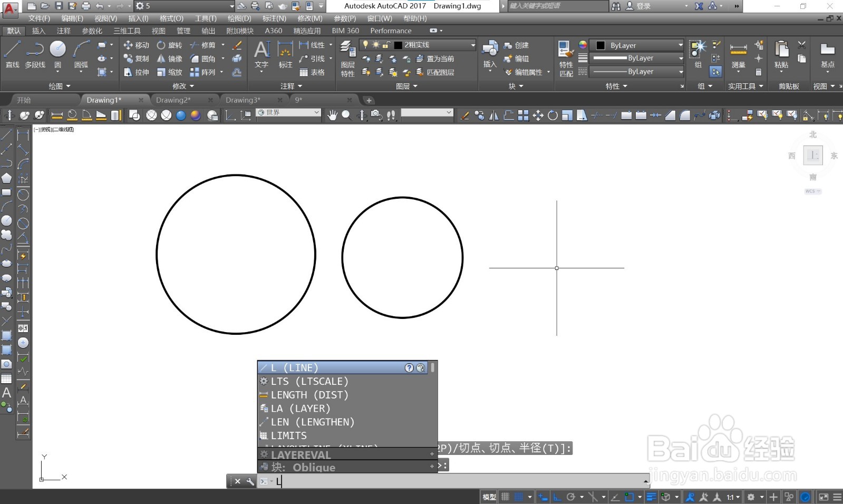Click the 测量 (Measure) tool
Image resolution: width=843 pixels, height=504 pixels.
738,54
